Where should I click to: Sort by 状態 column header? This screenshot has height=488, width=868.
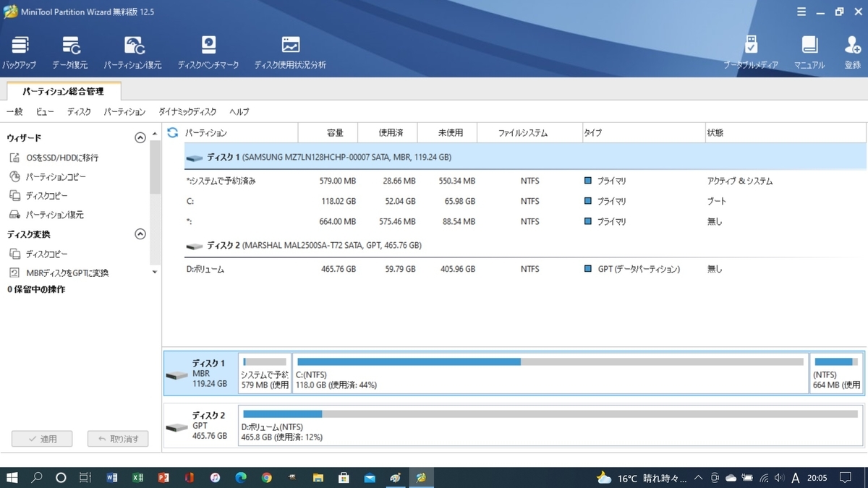[x=786, y=133]
